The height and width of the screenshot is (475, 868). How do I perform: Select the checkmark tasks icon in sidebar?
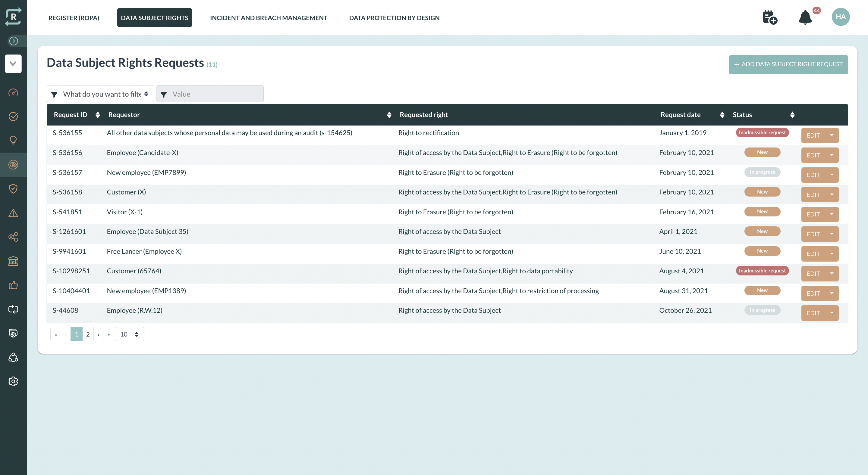pos(13,117)
